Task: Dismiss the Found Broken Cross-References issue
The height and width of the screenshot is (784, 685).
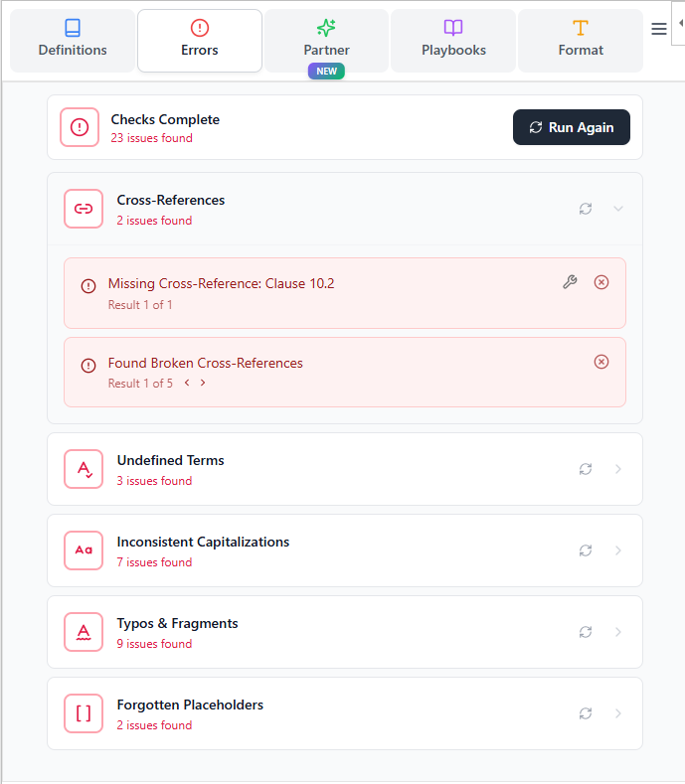Action: coord(601,362)
